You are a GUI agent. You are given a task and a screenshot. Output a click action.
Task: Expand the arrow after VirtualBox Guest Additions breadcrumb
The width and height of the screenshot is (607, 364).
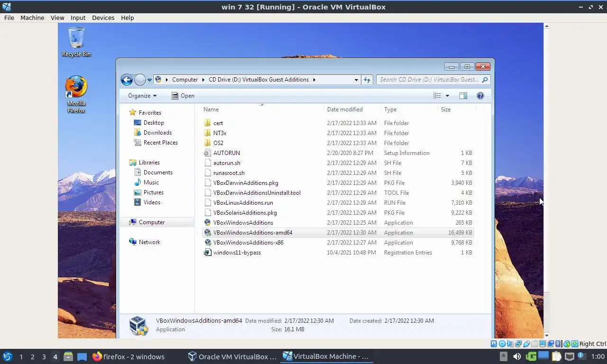[314, 80]
